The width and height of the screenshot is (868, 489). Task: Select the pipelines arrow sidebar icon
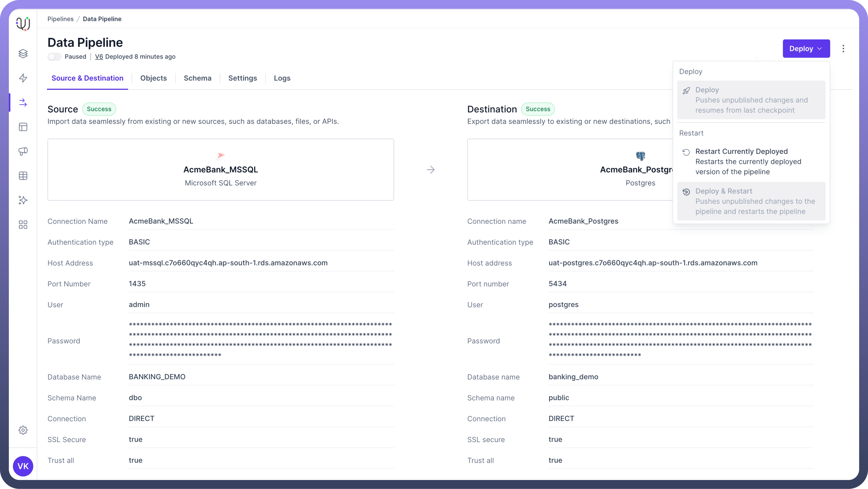23,102
